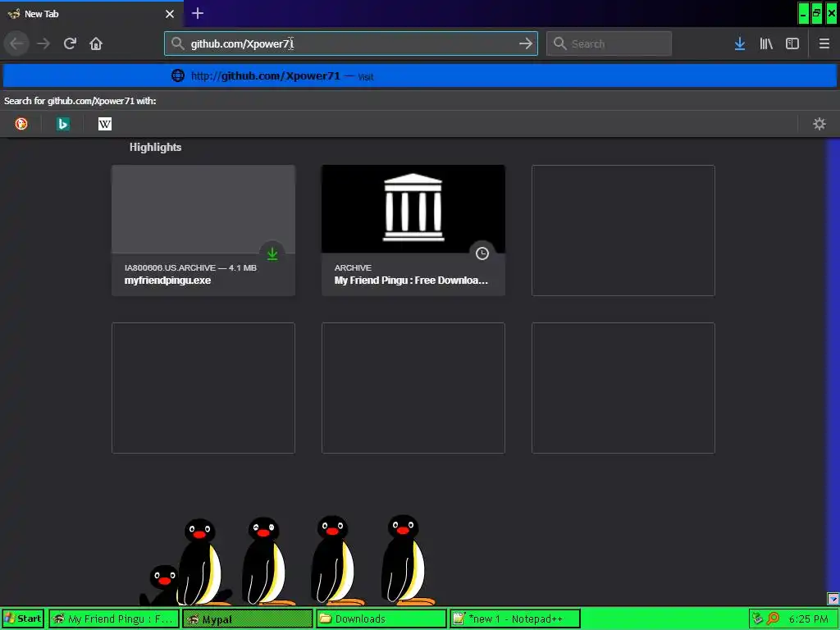Screen dimensions: 840x630
Task: Open a new tab with plus button
Action: point(197,13)
